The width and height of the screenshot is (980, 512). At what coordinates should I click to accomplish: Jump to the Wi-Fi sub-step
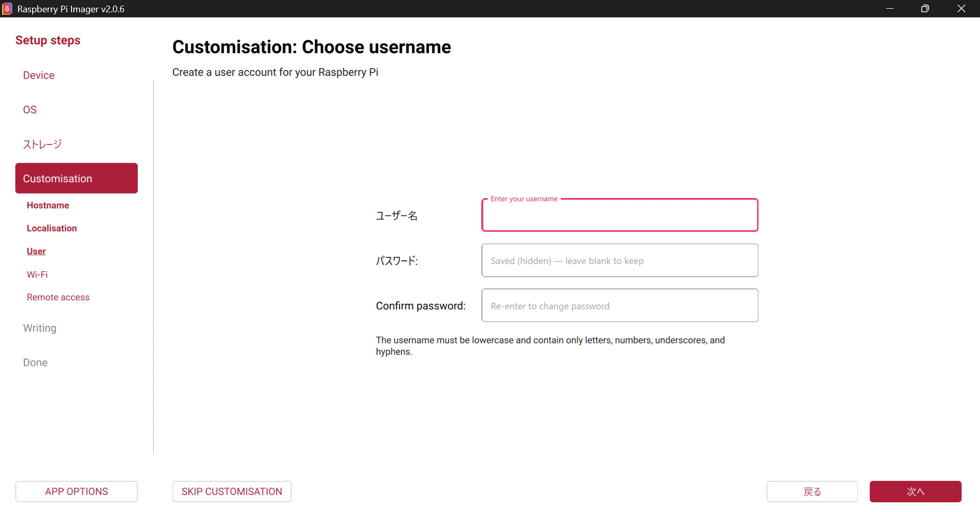point(37,275)
